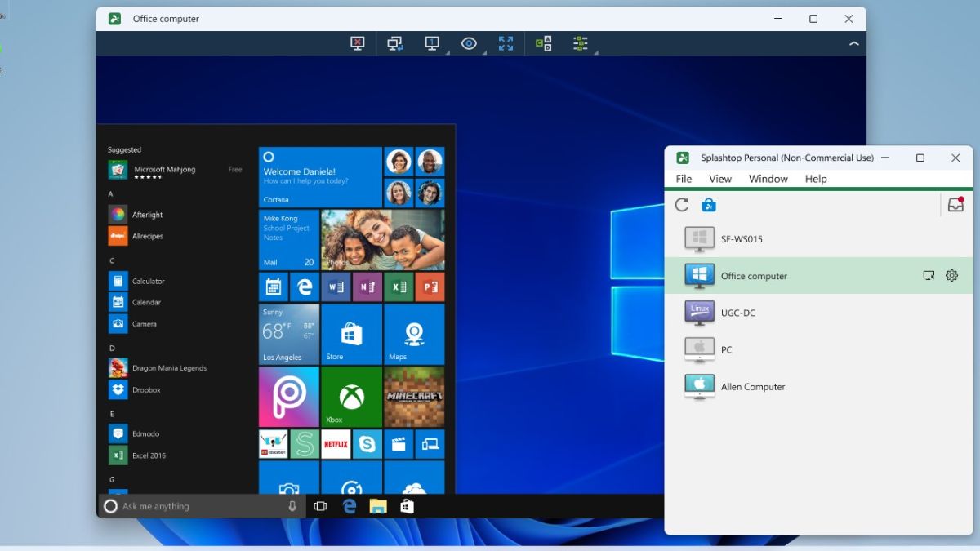This screenshot has height=551, width=980.
Task: Open the Window menu in Splashtop
Action: coord(768,179)
